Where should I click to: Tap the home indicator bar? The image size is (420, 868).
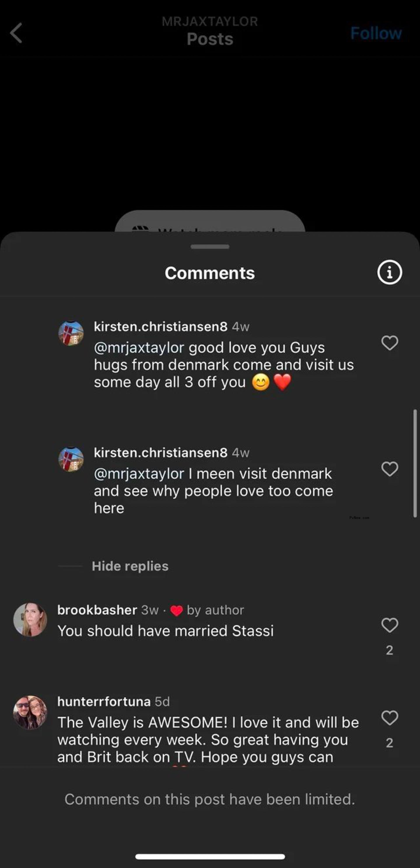(x=210, y=857)
